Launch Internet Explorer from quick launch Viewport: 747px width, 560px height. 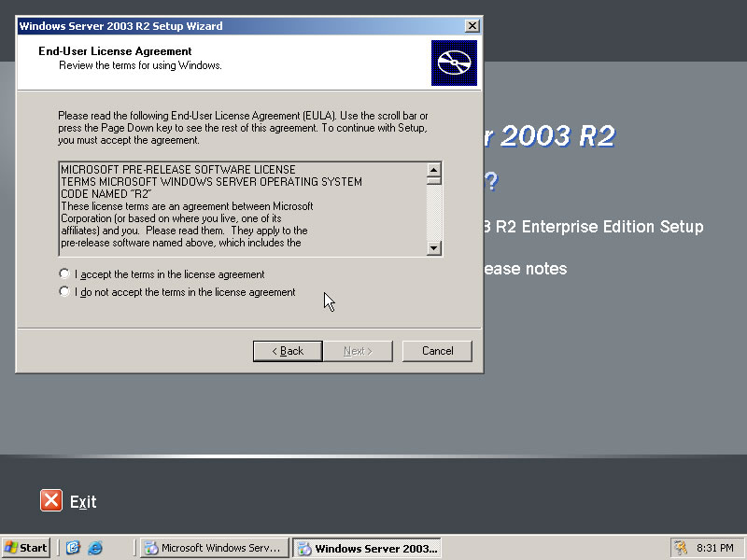[94, 548]
